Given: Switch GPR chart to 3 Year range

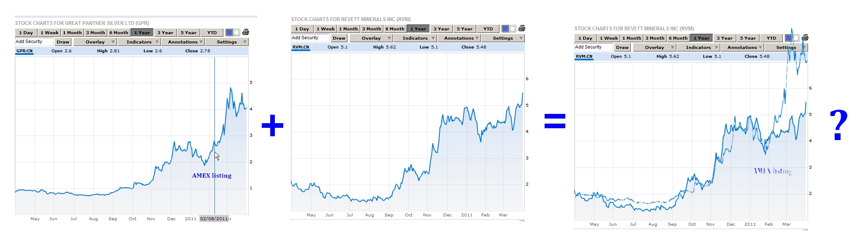Looking at the screenshot, I should pyautogui.click(x=165, y=32).
